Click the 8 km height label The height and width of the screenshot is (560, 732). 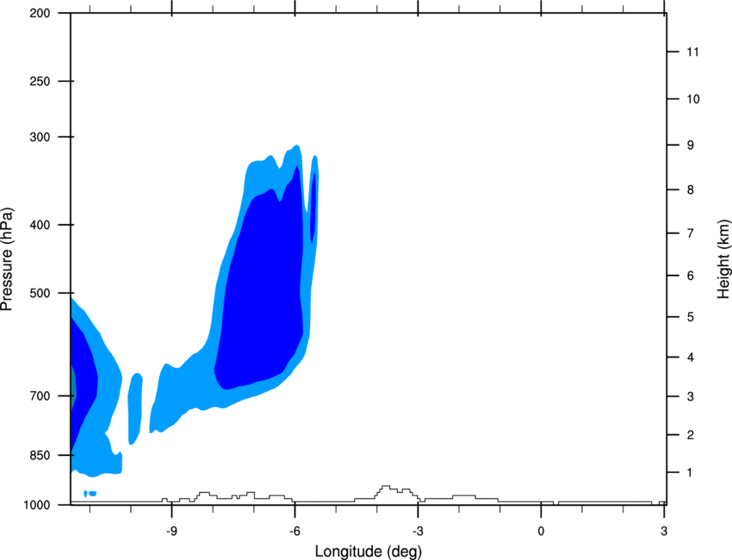click(691, 190)
